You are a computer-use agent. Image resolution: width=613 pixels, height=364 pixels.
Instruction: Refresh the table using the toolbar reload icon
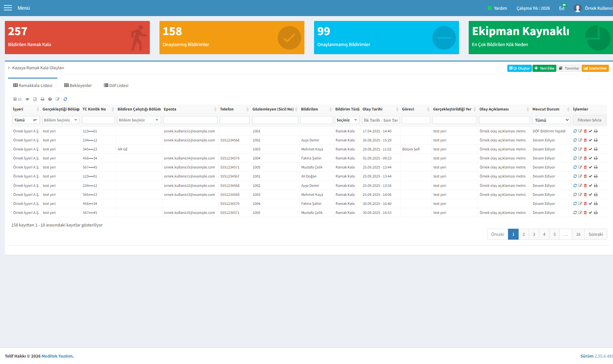click(x=65, y=99)
